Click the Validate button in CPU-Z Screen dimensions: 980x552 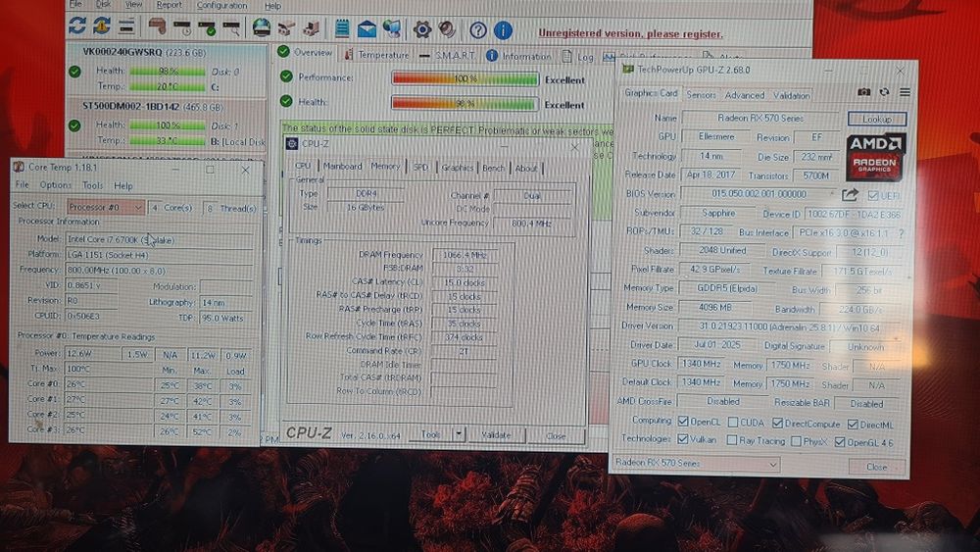coord(496,434)
